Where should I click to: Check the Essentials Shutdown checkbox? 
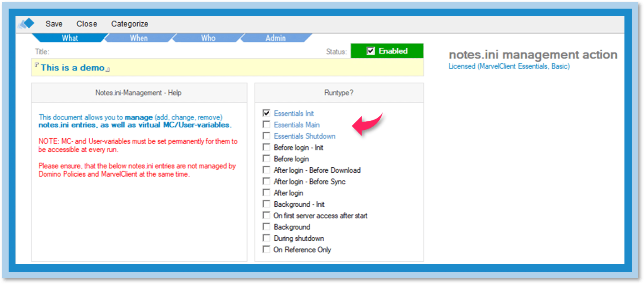(x=267, y=136)
